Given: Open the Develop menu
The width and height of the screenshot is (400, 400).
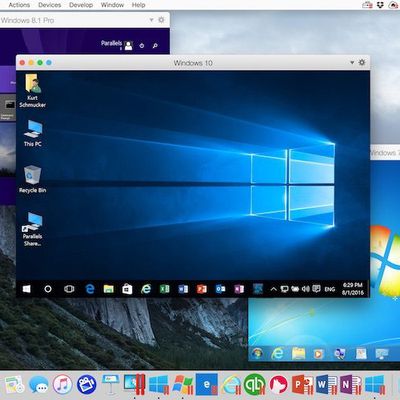Looking at the screenshot, I should click(81, 5).
